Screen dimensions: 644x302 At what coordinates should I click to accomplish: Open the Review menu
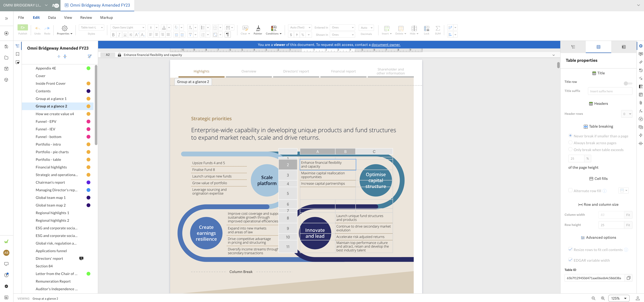[86, 18]
